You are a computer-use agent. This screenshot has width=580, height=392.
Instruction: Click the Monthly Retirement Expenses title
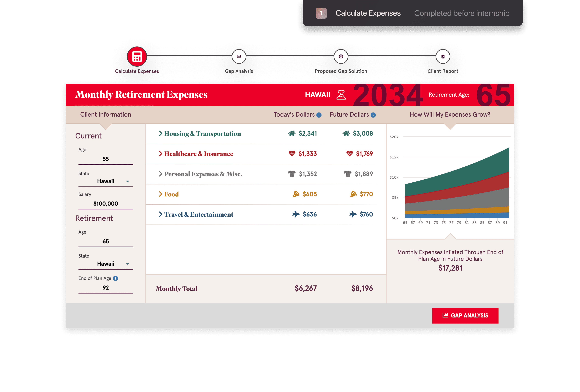click(141, 95)
